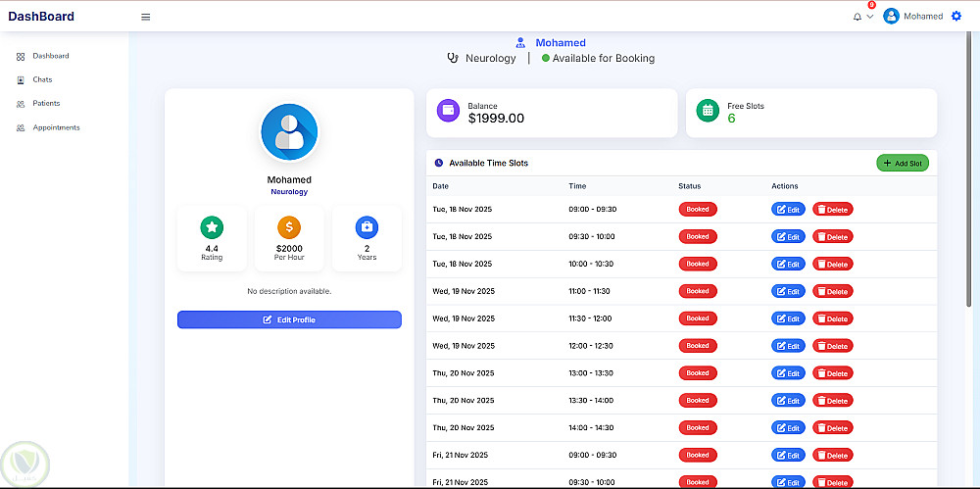
Task: Open the notifications bell icon
Action: pyautogui.click(x=857, y=17)
